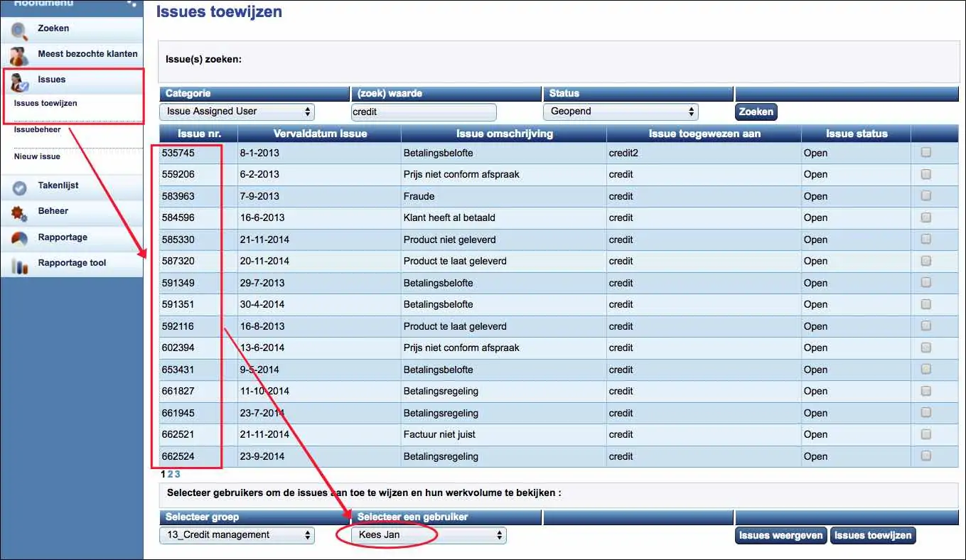Image resolution: width=966 pixels, height=560 pixels.
Task: Tick the checkbox for issue 583963
Action: point(925,195)
